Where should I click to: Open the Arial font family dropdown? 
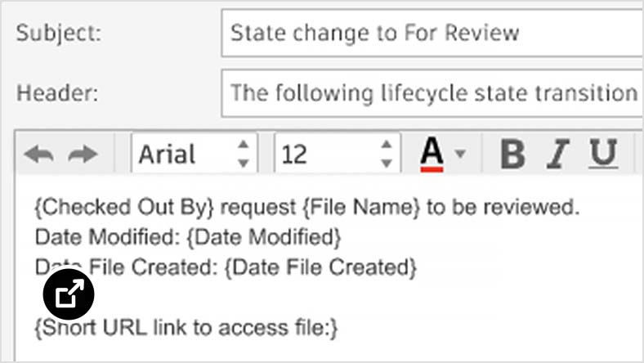click(x=195, y=155)
